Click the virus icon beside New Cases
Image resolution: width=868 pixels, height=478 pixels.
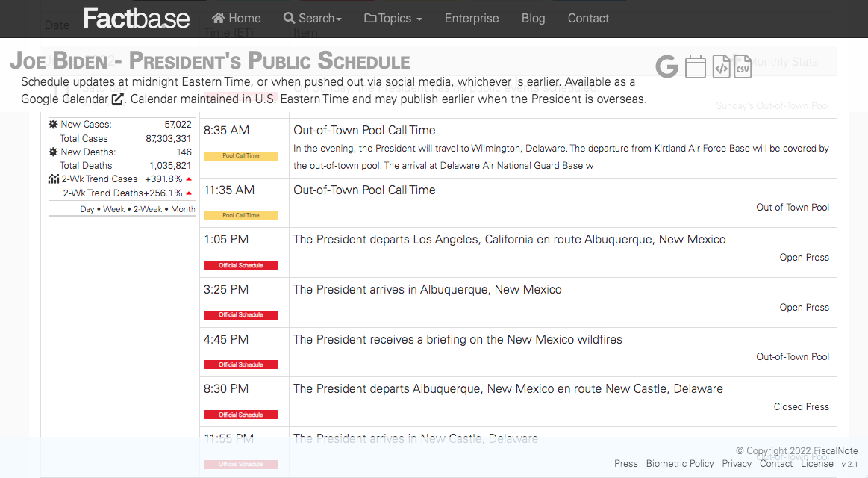53,124
